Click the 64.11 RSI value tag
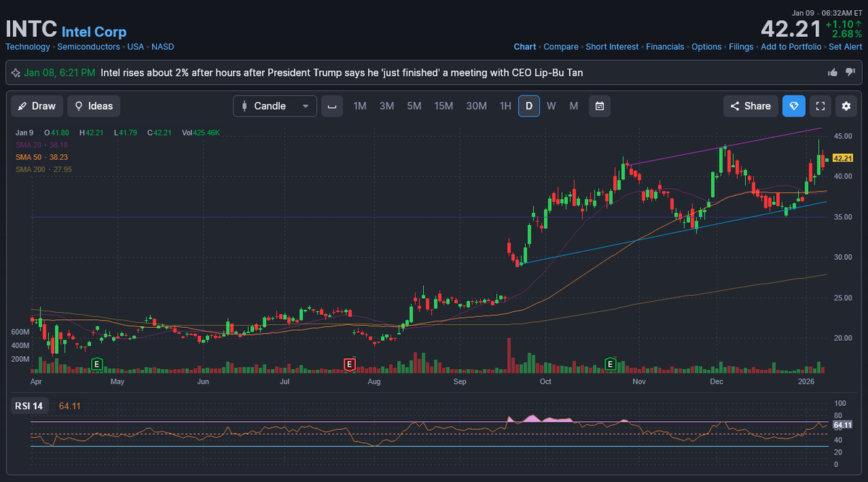 (843, 425)
